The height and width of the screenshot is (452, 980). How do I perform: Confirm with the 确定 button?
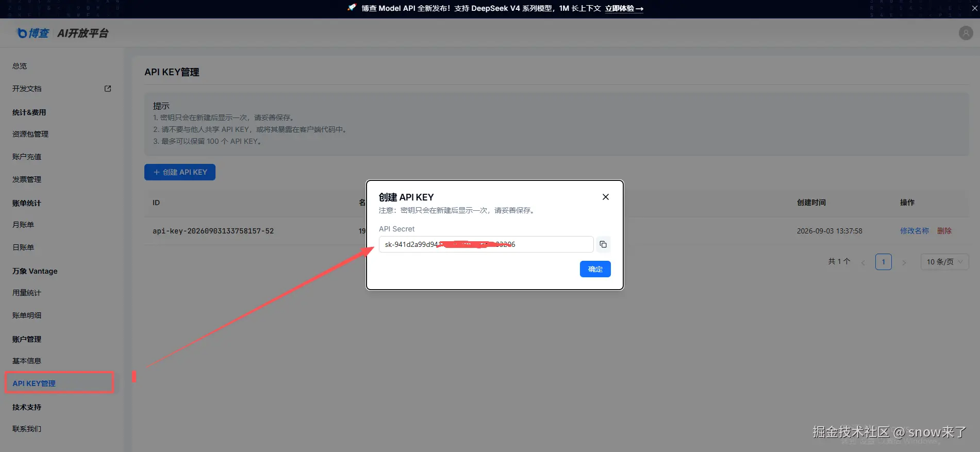[595, 269]
